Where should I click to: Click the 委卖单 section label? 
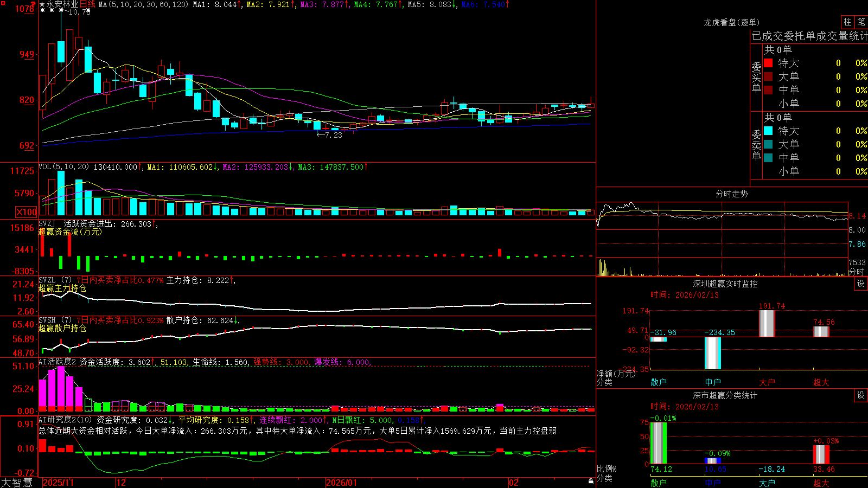click(x=756, y=145)
